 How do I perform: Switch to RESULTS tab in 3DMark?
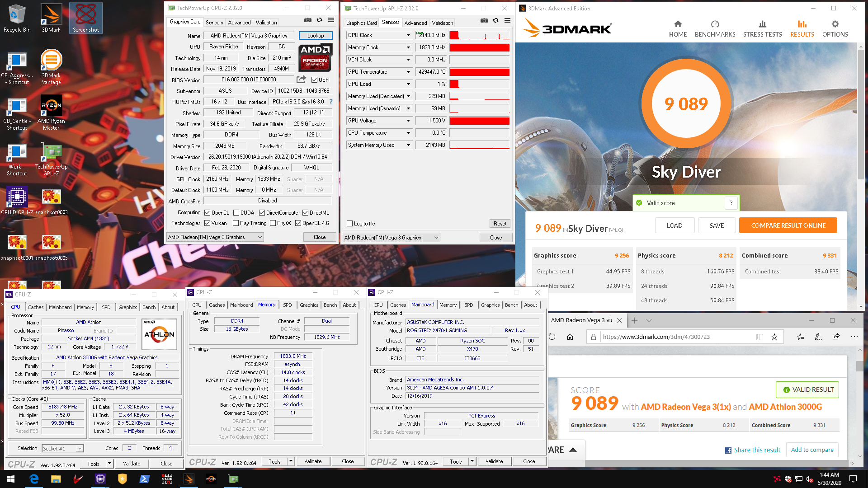coord(802,29)
